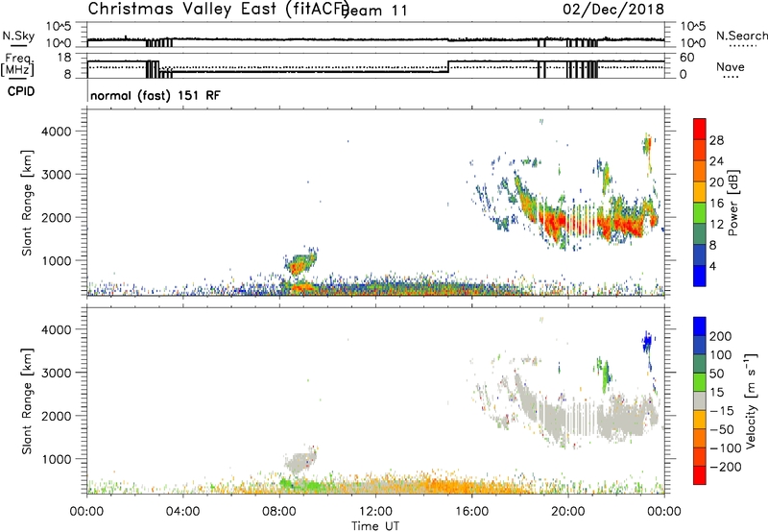Click the "4" tick on Power colorbar
768x532 pixels.
click(712, 266)
